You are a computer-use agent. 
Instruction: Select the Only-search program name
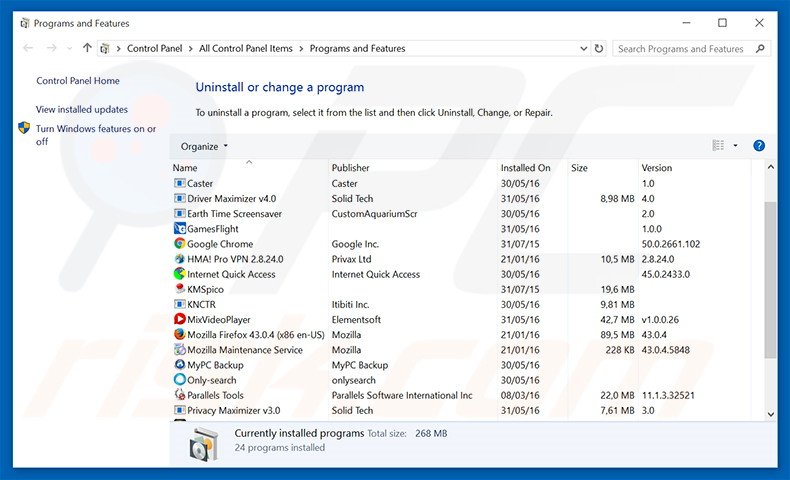click(x=212, y=380)
